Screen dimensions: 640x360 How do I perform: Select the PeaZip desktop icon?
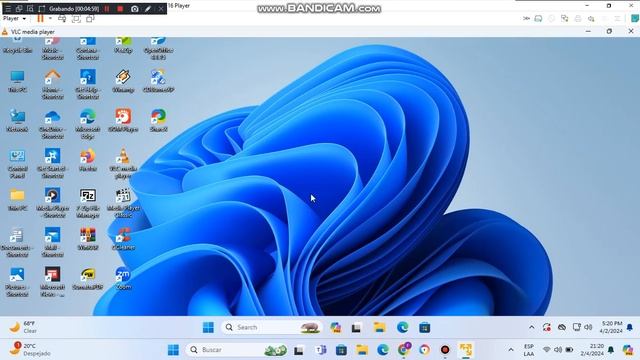click(x=123, y=45)
